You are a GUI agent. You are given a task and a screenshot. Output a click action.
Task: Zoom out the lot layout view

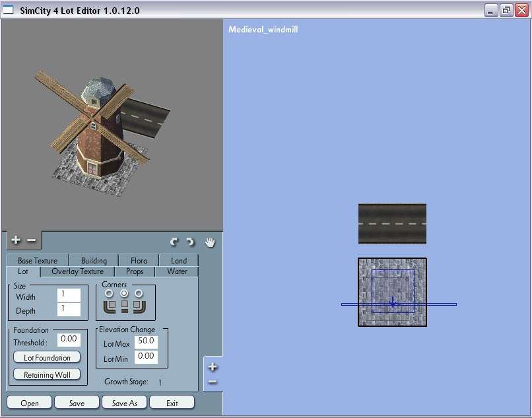213,382
